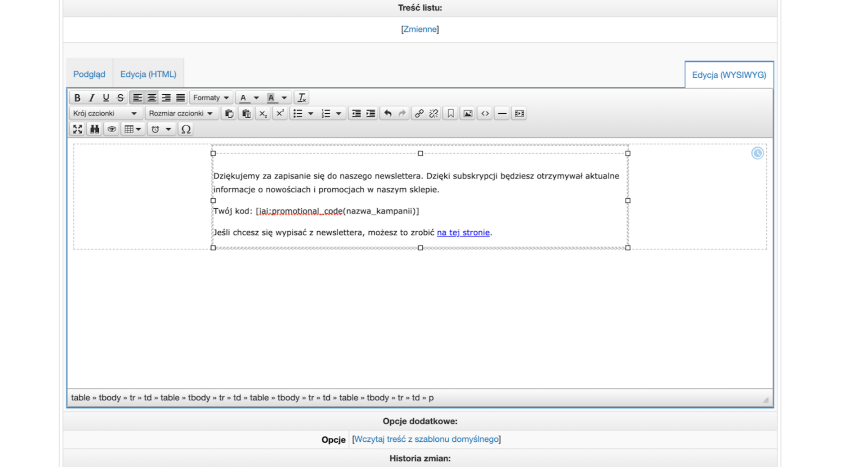The width and height of the screenshot is (868, 467).
Task: Open the Rozmiar czcionki size dropdown
Action: click(x=181, y=113)
